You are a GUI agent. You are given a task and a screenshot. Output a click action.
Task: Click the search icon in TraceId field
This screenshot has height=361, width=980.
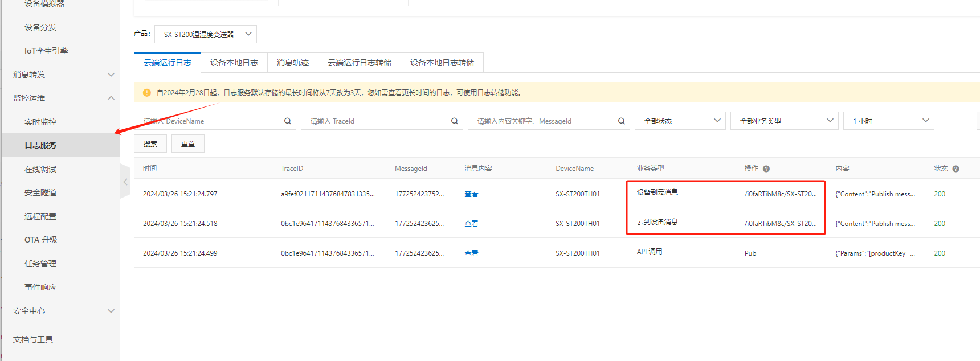coord(455,121)
